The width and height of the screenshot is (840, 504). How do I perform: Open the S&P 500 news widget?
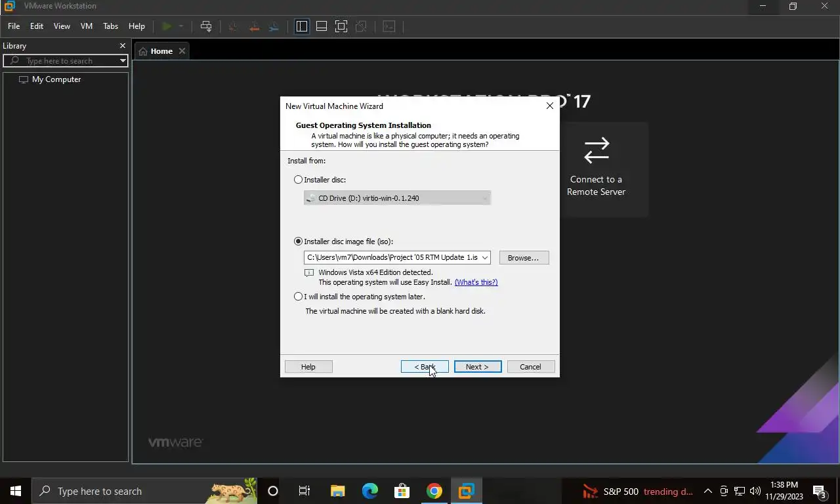[x=638, y=491]
